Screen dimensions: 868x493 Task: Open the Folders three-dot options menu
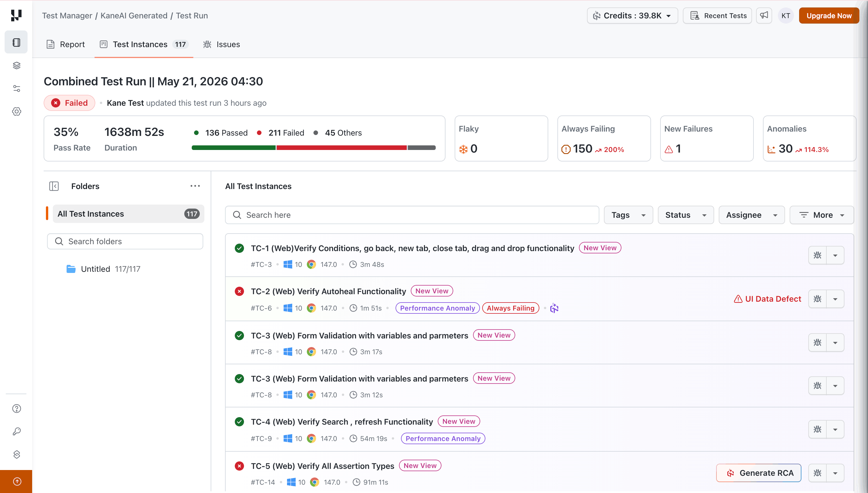click(x=195, y=186)
